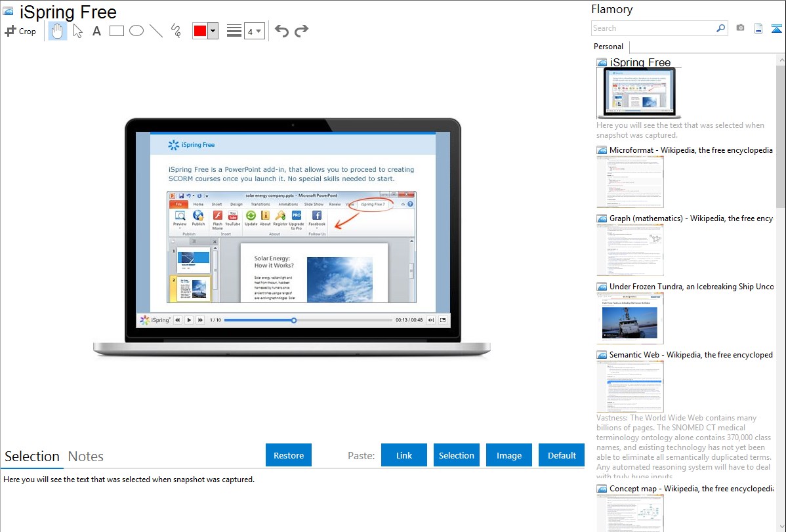Image resolution: width=786 pixels, height=532 pixels.
Task: Choose the freehand scribble tool
Action: point(176,31)
